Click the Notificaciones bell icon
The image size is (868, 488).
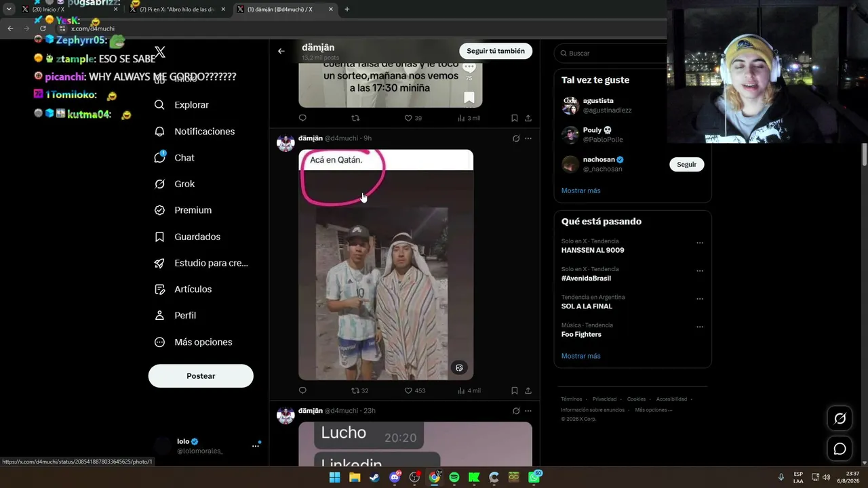(x=159, y=131)
